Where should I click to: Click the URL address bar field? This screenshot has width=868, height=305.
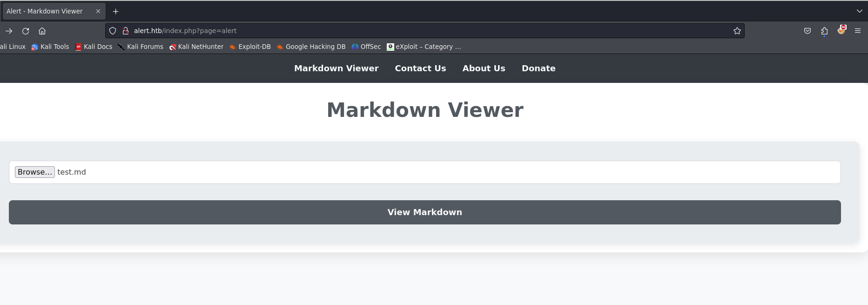(x=419, y=31)
